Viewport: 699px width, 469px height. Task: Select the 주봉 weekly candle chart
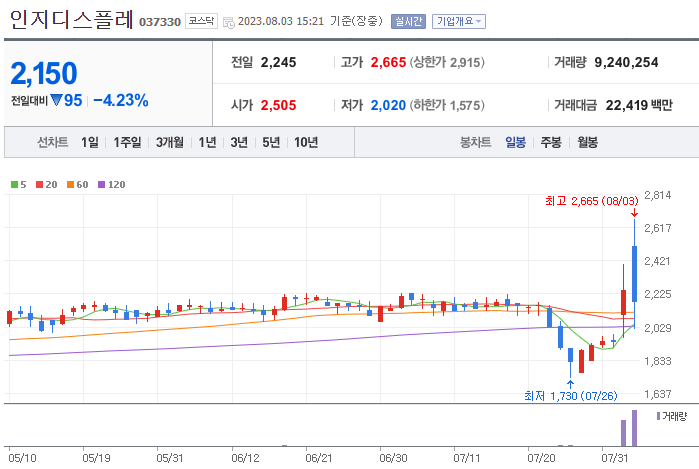[x=551, y=142]
